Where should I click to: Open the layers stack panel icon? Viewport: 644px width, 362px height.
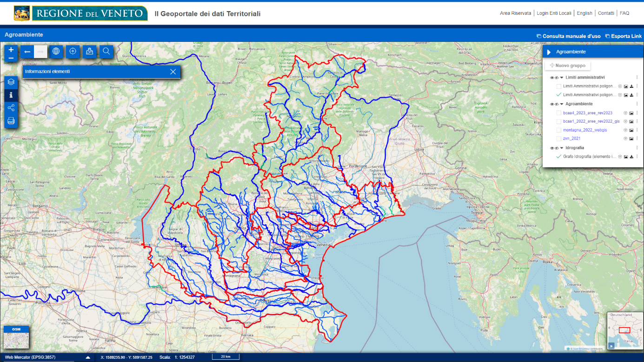11,82
